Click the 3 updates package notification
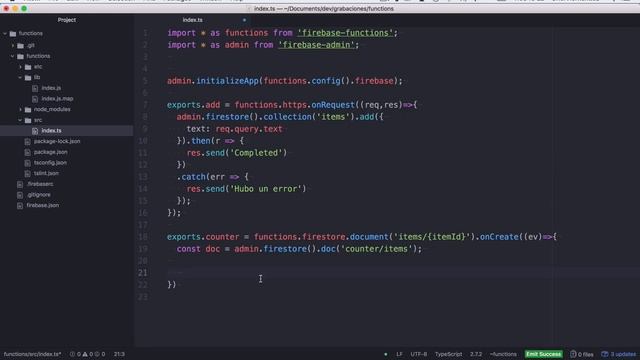 click(x=619, y=354)
